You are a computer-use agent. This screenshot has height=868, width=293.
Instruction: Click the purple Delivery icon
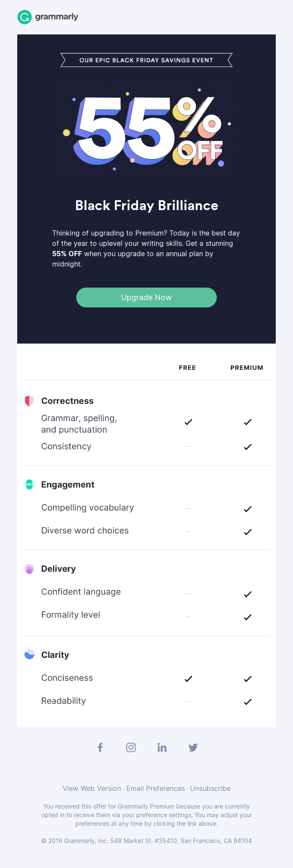[29, 569]
